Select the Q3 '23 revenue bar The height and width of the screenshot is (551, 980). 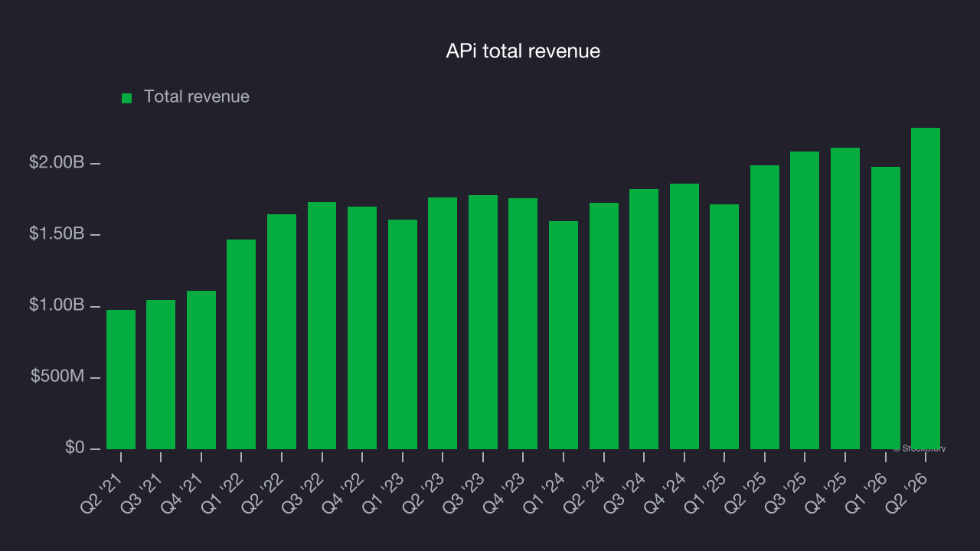pos(483,322)
